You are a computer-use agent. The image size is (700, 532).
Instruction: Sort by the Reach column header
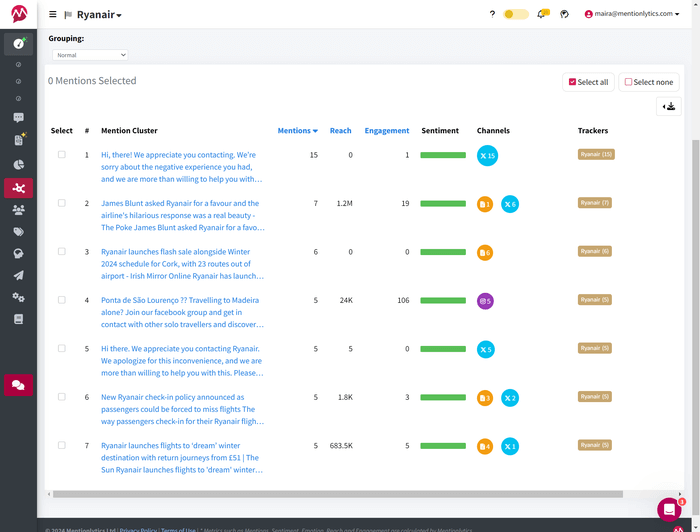(x=341, y=130)
